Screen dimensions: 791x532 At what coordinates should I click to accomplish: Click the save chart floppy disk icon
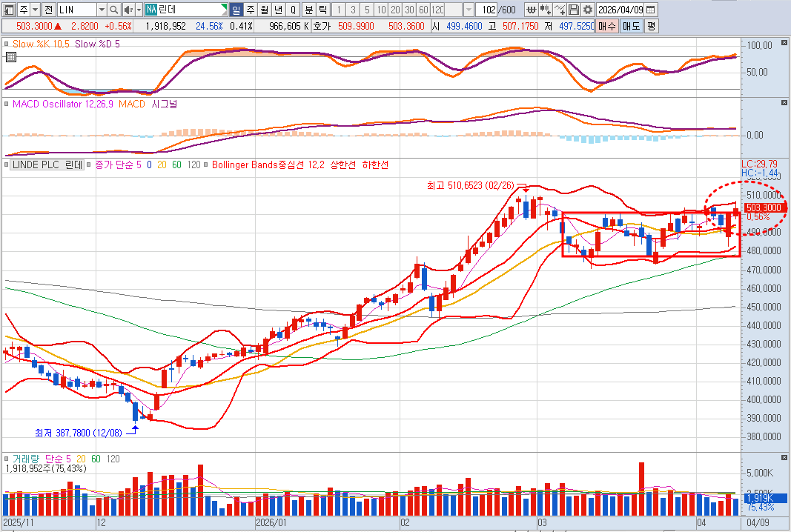pyautogui.click(x=574, y=10)
